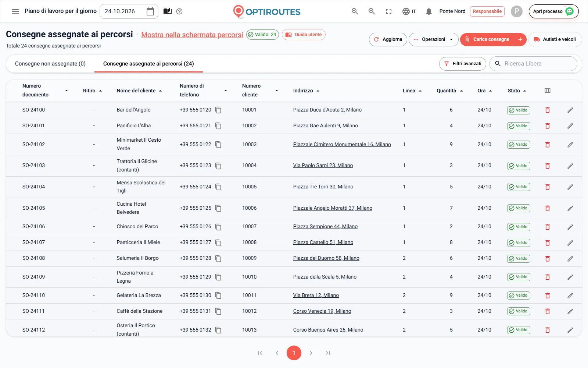
Task: Click the search magnifier icon in header
Action: [355, 11]
